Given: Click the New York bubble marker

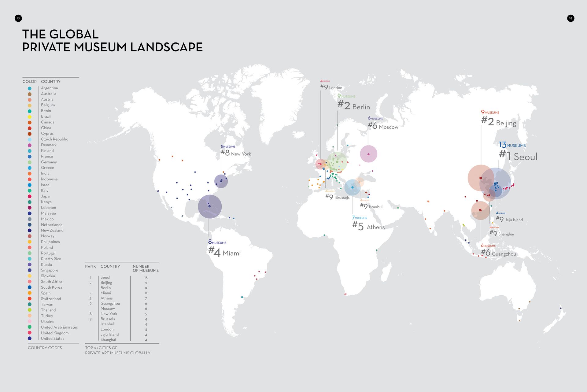Looking at the screenshot, I should (x=221, y=181).
